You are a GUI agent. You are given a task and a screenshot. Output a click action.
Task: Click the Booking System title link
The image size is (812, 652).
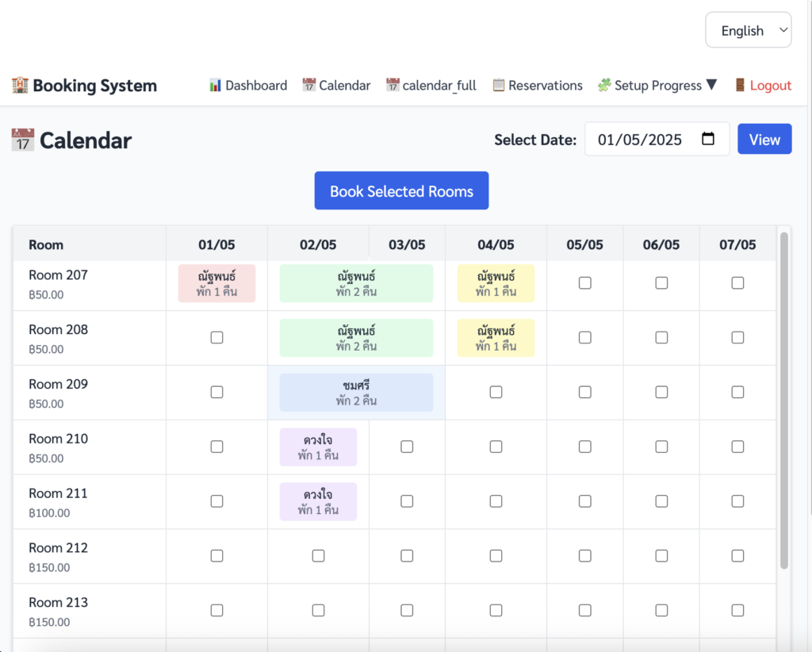tap(84, 86)
